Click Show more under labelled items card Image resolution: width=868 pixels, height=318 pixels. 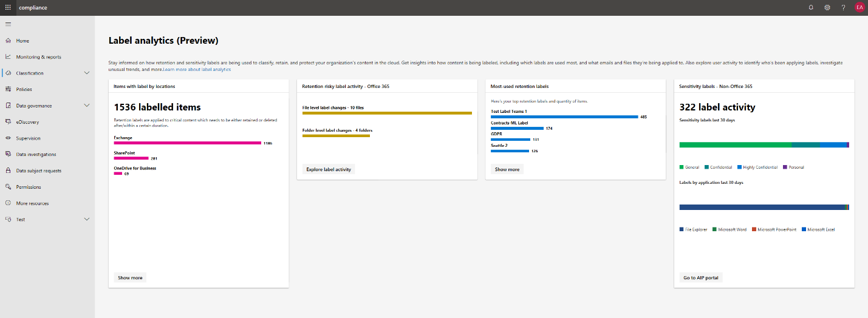click(130, 278)
